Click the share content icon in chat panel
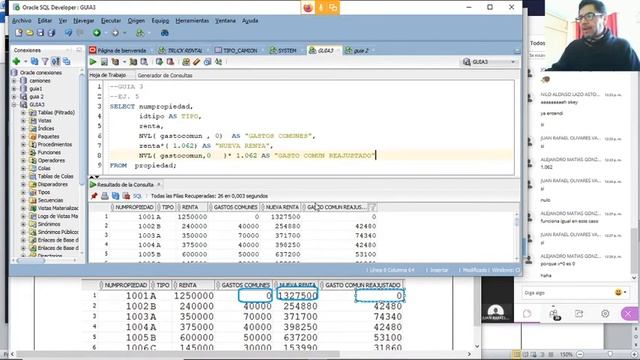This screenshot has width=640, height=360. (x=579, y=313)
